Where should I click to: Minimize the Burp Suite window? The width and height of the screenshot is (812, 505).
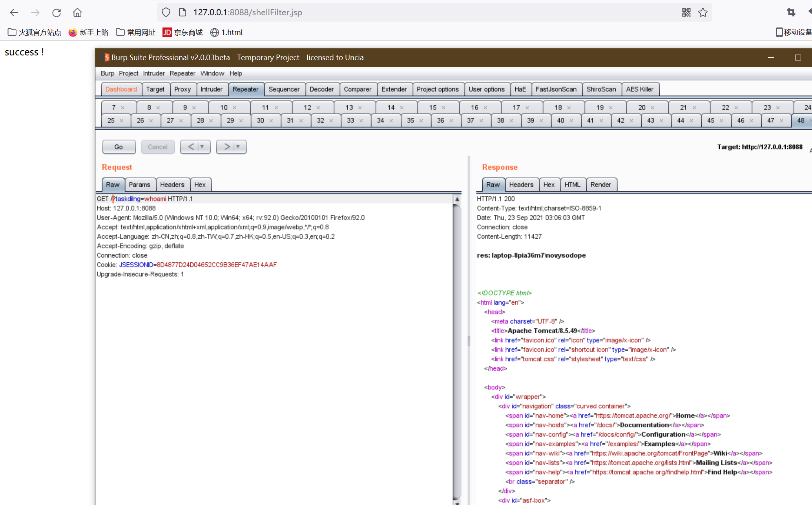coord(771,58)
